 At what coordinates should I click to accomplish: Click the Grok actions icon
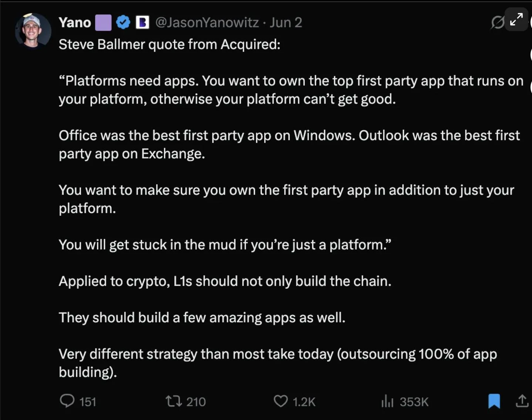click(x=497, y=22)
